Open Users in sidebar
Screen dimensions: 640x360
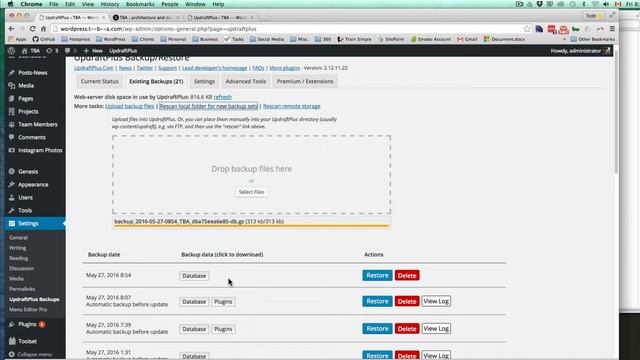25,198
